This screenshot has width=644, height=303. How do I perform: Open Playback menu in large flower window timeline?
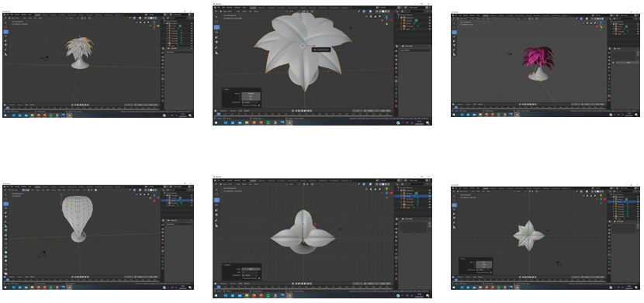click(x=223, y=111)
